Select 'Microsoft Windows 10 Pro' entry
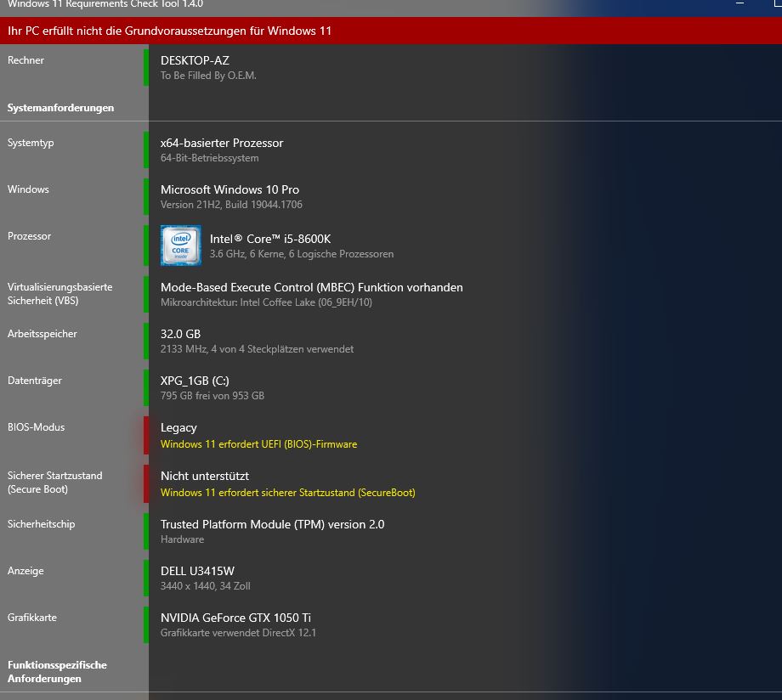The image size is (782, 700). (229, 189)
